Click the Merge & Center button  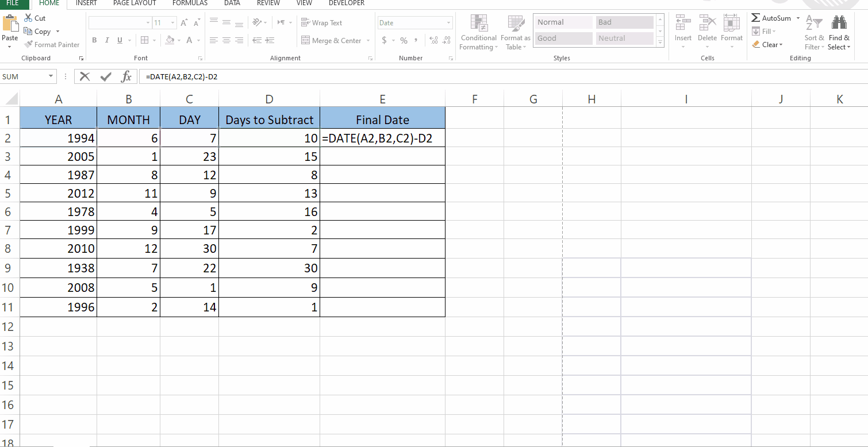(331, 41)
